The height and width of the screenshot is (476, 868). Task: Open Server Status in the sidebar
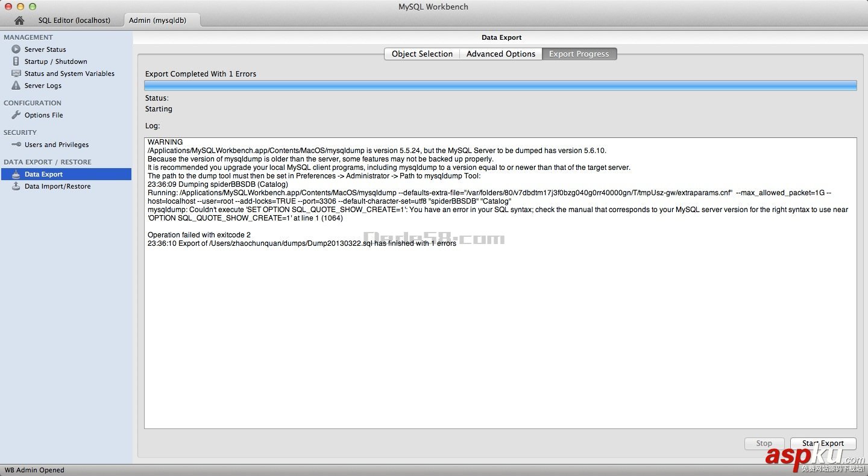click(x=45, y=49)
